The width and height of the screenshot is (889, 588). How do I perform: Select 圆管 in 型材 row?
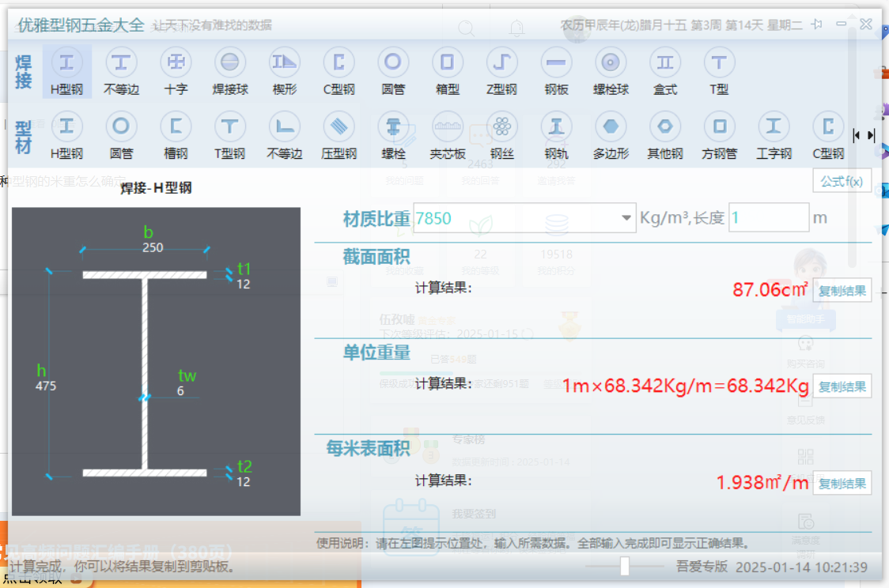(121, 136)
